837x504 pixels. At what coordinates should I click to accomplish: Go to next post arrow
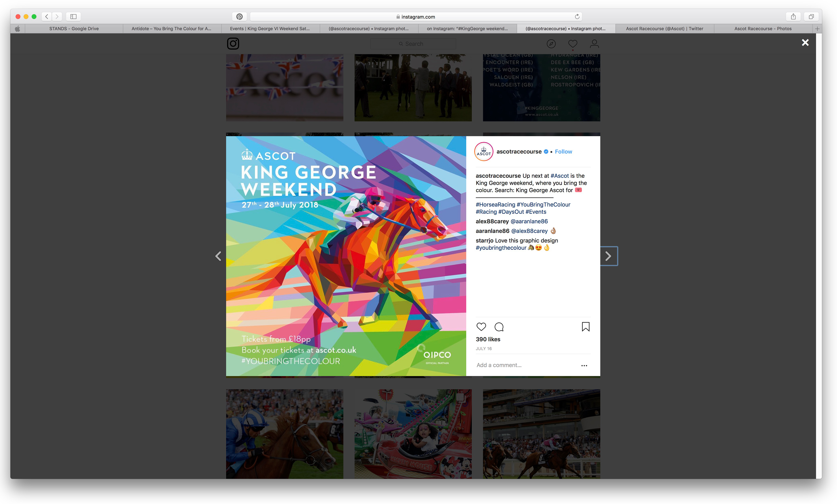[608, 256]
